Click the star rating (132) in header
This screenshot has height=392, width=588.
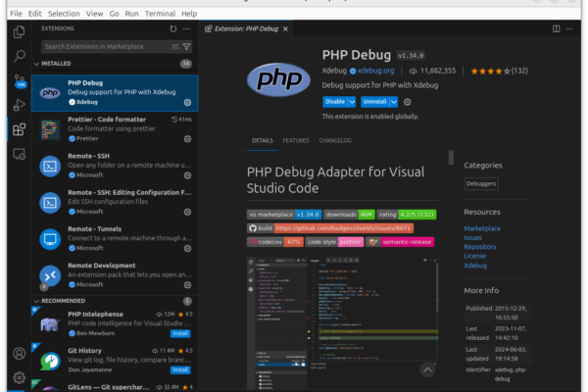click(x=499, y=71)
